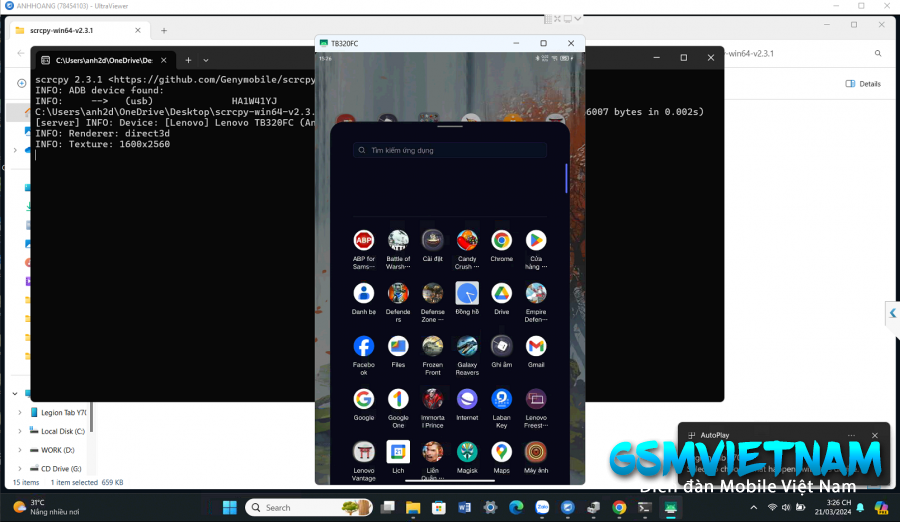Show hidden system tray icons

click(754, 508)
